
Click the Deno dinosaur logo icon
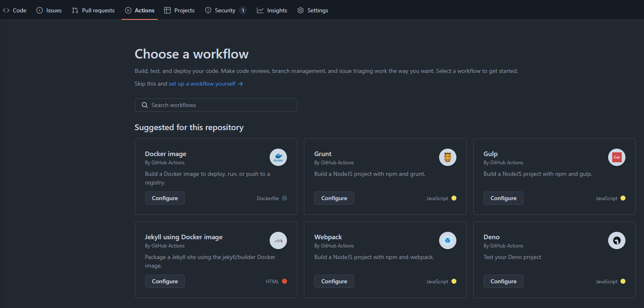click(x=617, y=240)
